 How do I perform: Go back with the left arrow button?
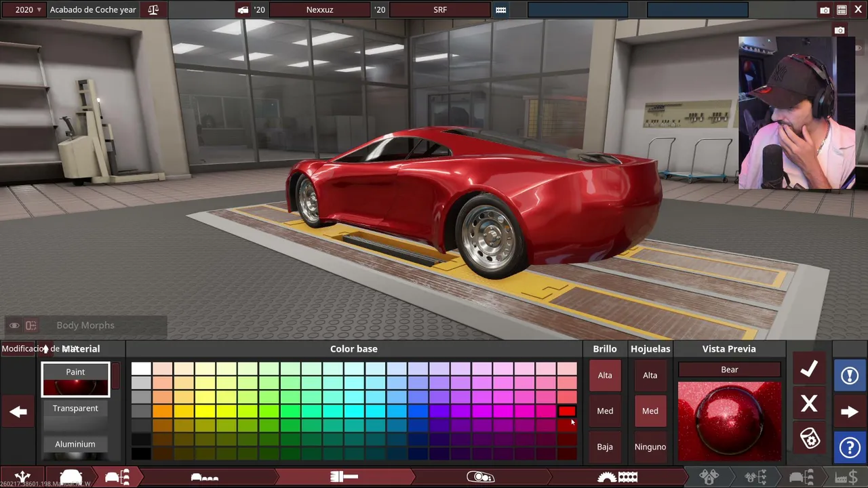[18, 411]
